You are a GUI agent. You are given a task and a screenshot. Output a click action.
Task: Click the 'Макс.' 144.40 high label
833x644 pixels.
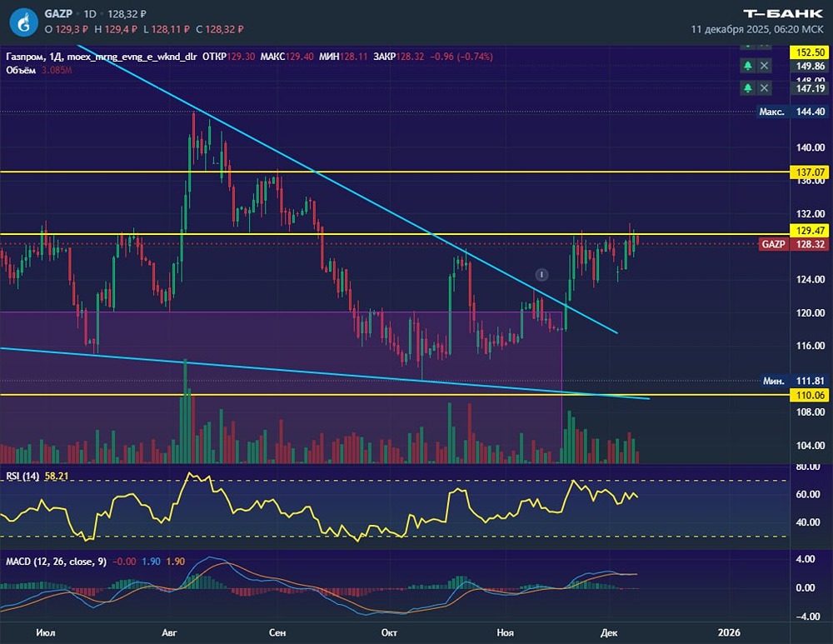point(792,112)
